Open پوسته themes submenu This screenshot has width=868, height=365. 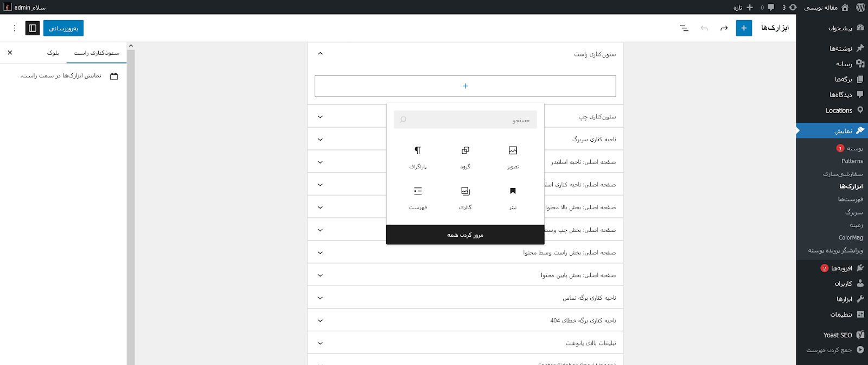click(x=854, y=148)
